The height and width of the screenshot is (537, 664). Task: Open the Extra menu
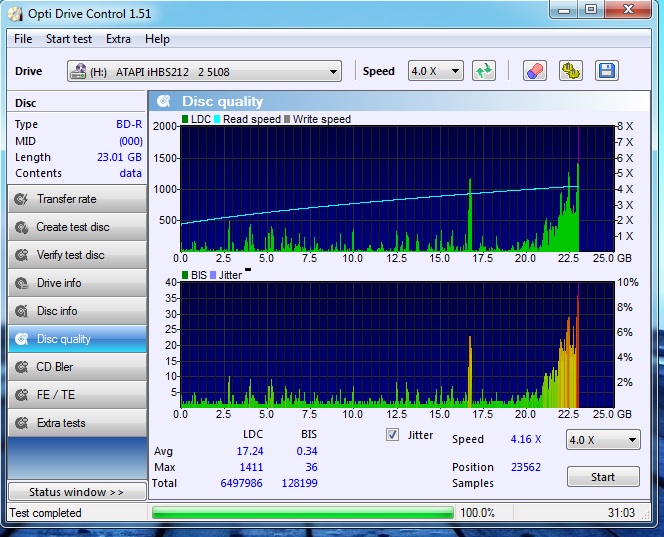point(118,39)
